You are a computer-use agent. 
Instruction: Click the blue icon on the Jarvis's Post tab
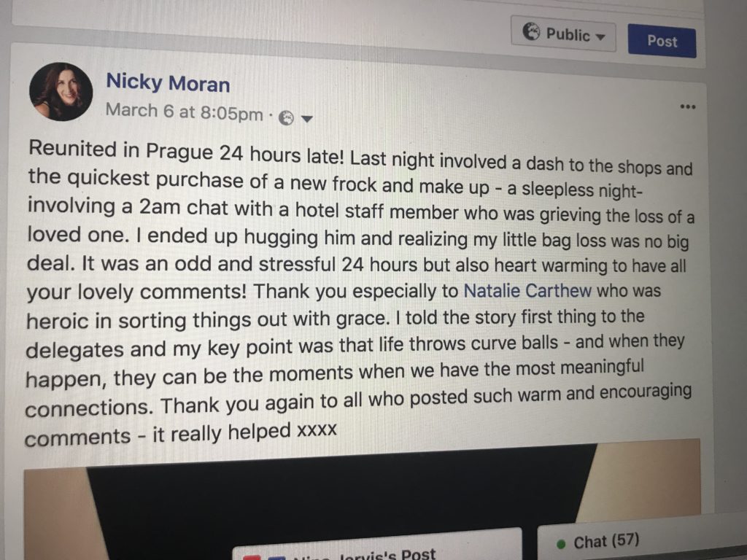pyautogui.click(x=278, y=557)
